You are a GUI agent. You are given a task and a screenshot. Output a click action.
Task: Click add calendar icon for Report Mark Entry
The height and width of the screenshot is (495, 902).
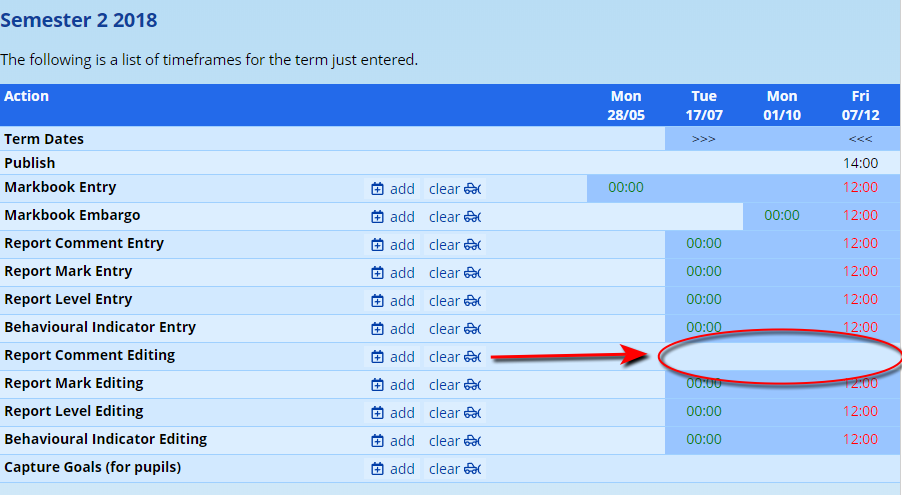(x=377, y=273)
